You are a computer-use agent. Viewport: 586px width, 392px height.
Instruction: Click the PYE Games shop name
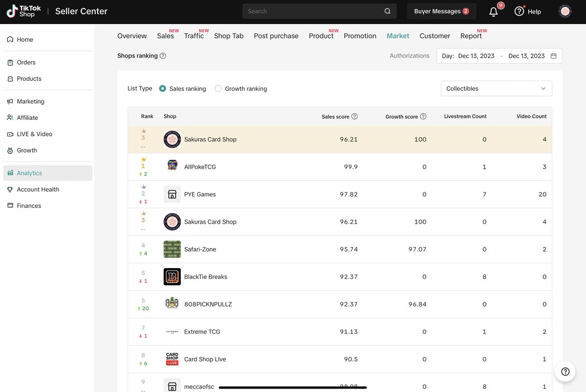point(200,195)
